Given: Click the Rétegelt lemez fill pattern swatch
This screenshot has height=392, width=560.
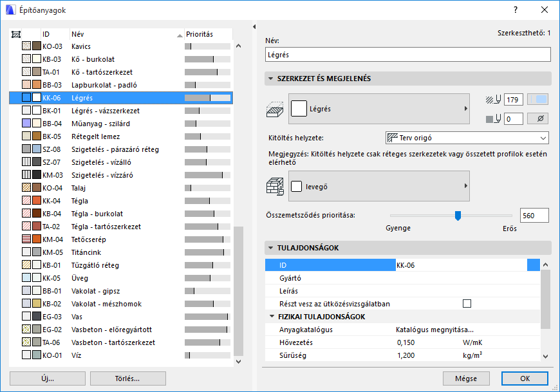Looking at the screenshot, I should pyautogui.click(x=26, y=136).
